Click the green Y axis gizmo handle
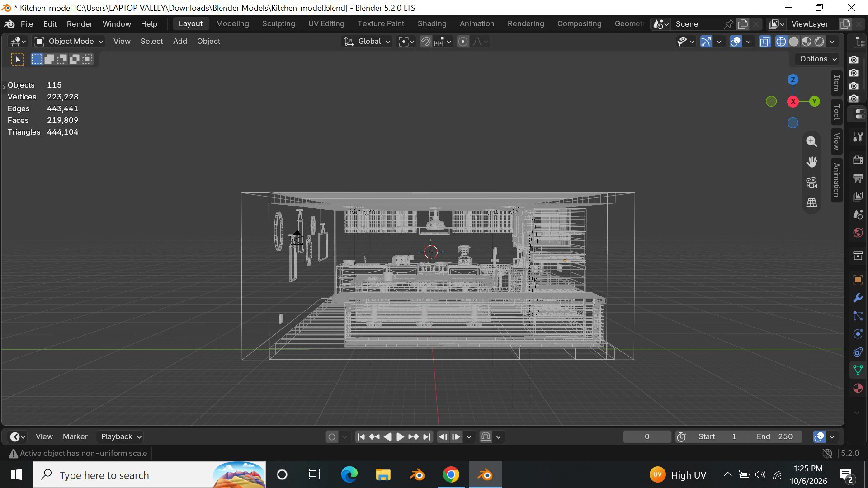The height and width of the screenshot is (488, 868). coord(814,101)
